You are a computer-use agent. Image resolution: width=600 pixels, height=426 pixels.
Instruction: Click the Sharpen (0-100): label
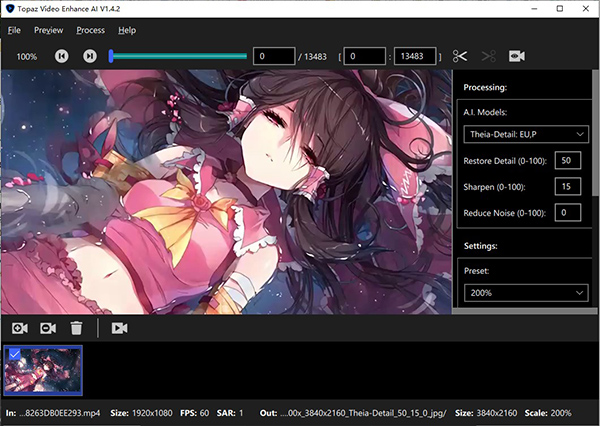[494, 187]
